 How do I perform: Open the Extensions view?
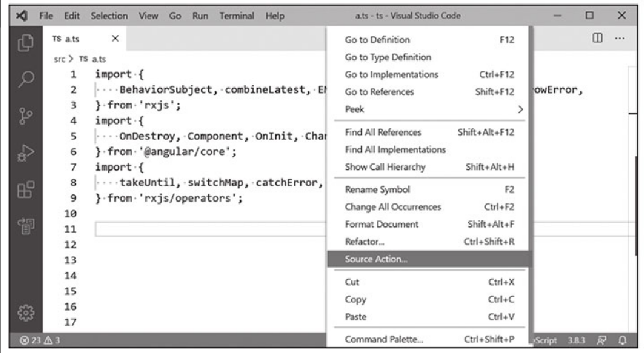(26, 190)
